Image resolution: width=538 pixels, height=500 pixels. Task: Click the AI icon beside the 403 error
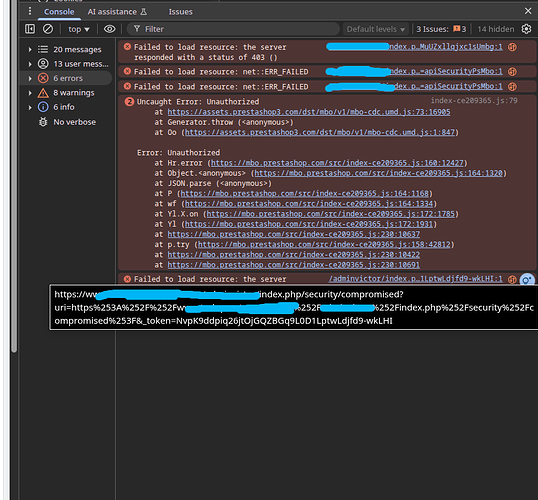(x=512, y=47)
